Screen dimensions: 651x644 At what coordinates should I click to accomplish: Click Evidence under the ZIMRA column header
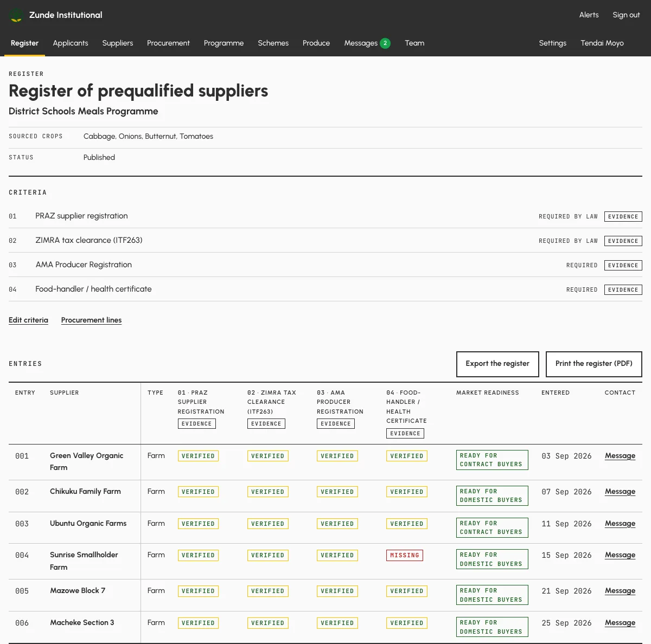266,424
